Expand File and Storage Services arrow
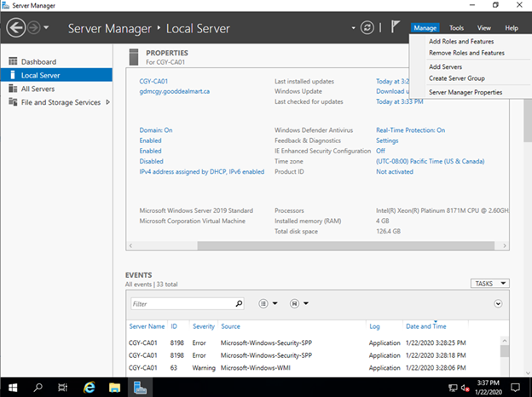The width and height of the screenshot is (532, 397). coord(108,102)
